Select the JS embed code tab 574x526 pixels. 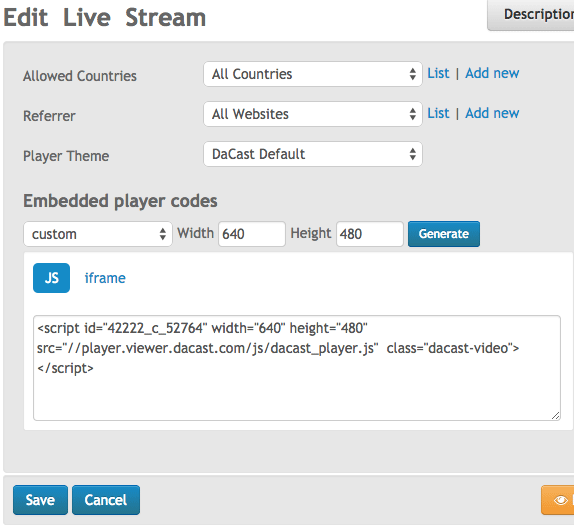[51, 278]
